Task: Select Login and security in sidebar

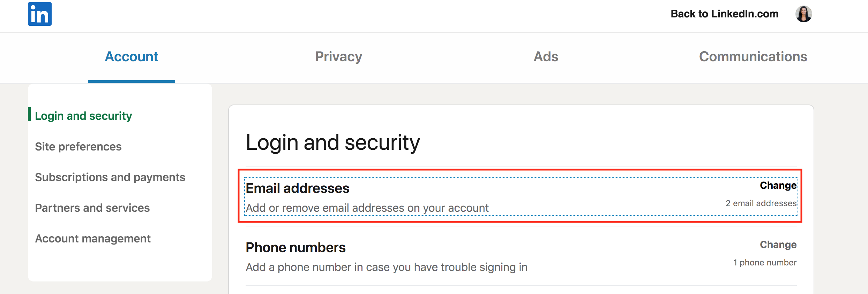Action: (83, 116)
